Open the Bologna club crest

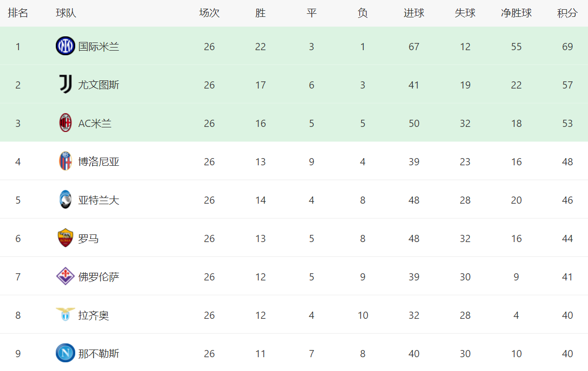pos(66,161)
